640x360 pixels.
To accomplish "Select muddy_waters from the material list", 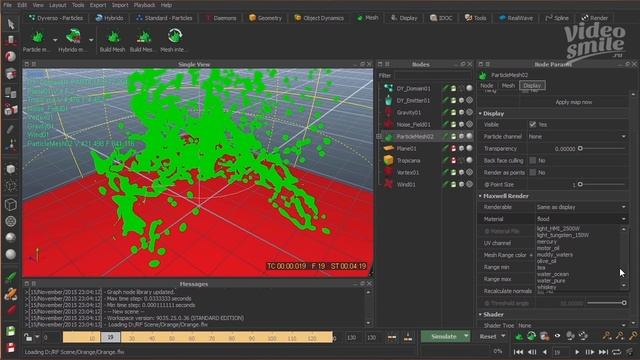I will click(x=555, y=254).
